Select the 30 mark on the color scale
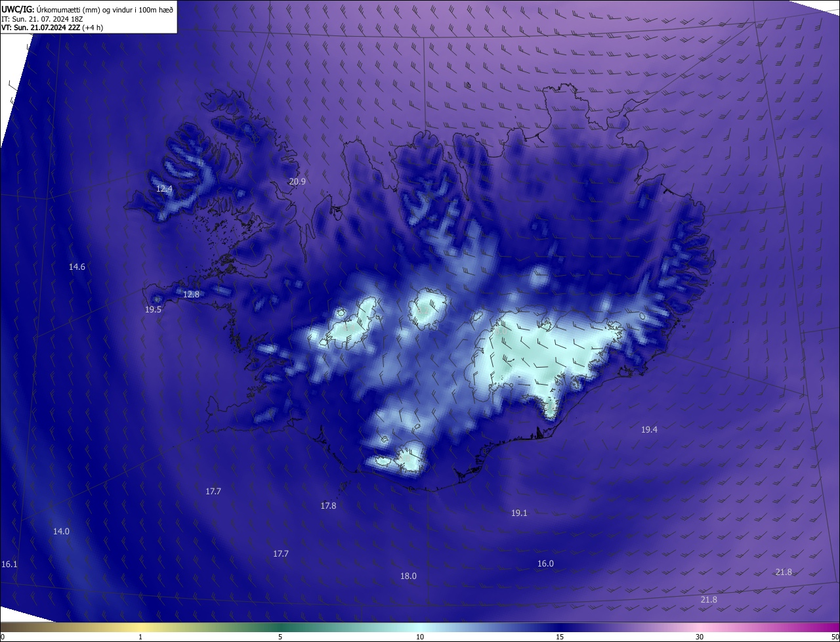This screenshot has width=840, height=642. pyautogui.click(x=700, y=637)
